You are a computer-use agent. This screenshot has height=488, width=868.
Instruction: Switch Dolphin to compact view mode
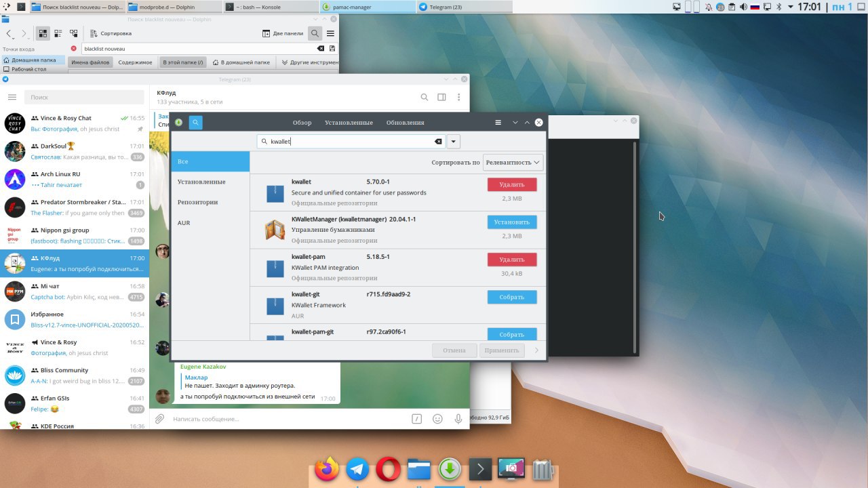pyautogui.click(x=58, y=33)
